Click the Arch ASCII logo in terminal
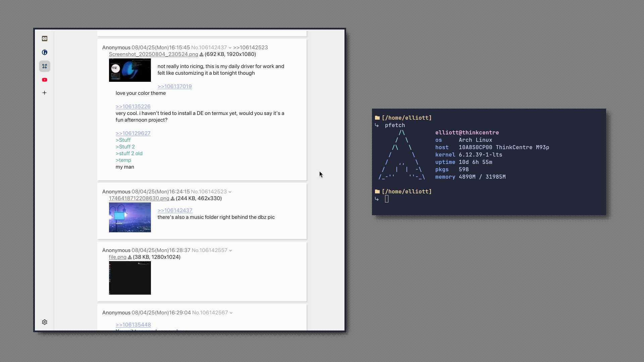This screenshot has width=644, height=362. pyautogui.click(x=402, y=155)
